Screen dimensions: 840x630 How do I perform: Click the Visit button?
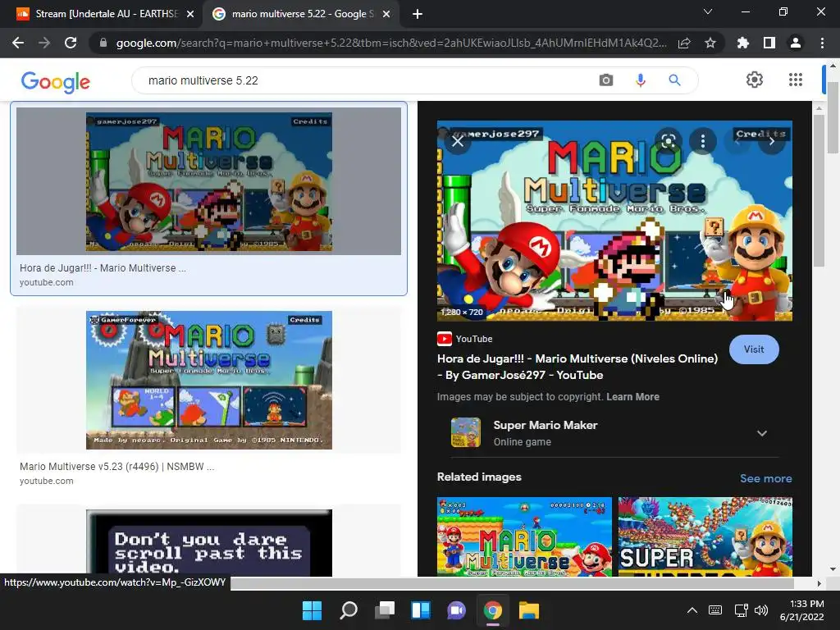coord(754,349)
